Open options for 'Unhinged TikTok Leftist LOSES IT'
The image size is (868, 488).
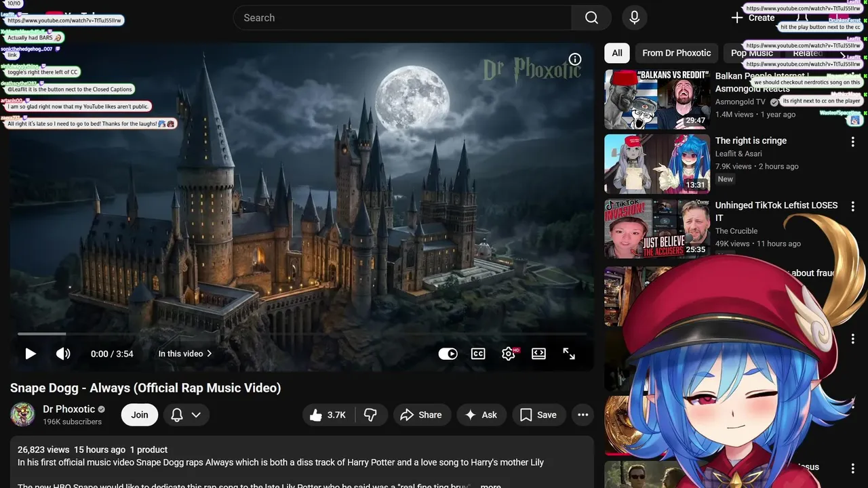(x=853, y=207)
